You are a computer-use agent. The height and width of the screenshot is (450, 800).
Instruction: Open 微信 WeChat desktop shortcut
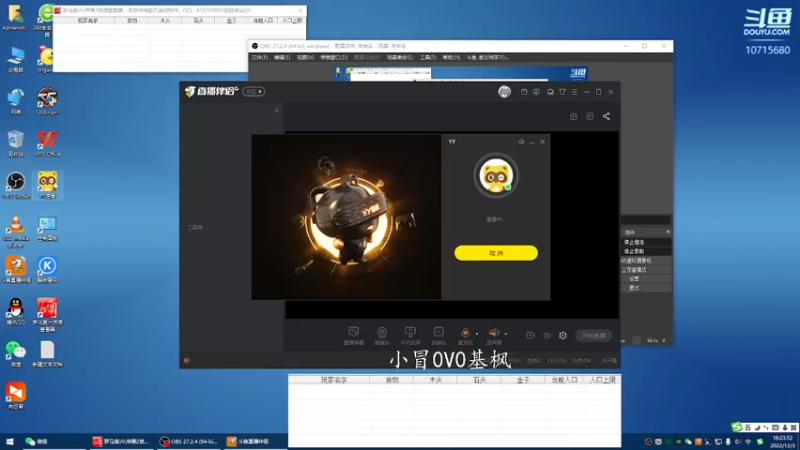(x=16, y=354)
